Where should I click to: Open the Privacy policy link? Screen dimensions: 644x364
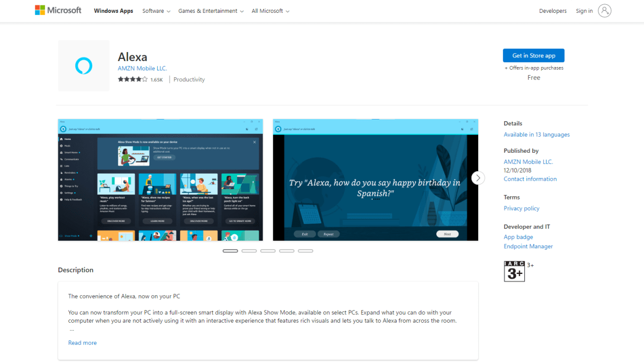tap(522, 209)
